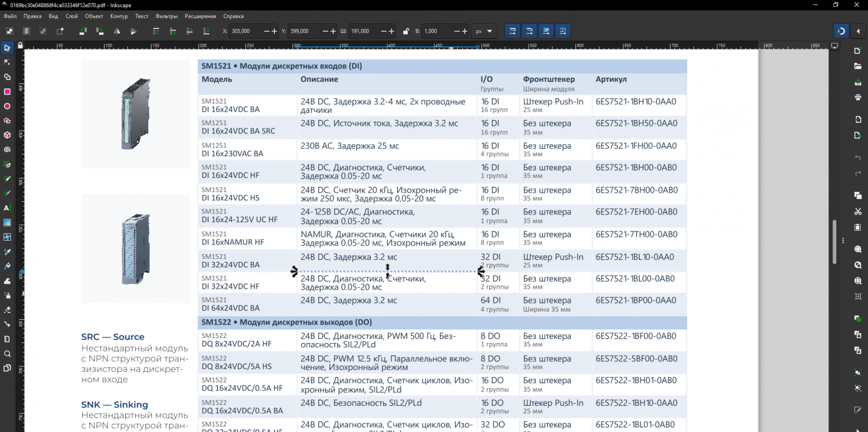This screenshot has width=868, height=432.
Task: Decrease the Y coordinate value
Action: (324, 31)
